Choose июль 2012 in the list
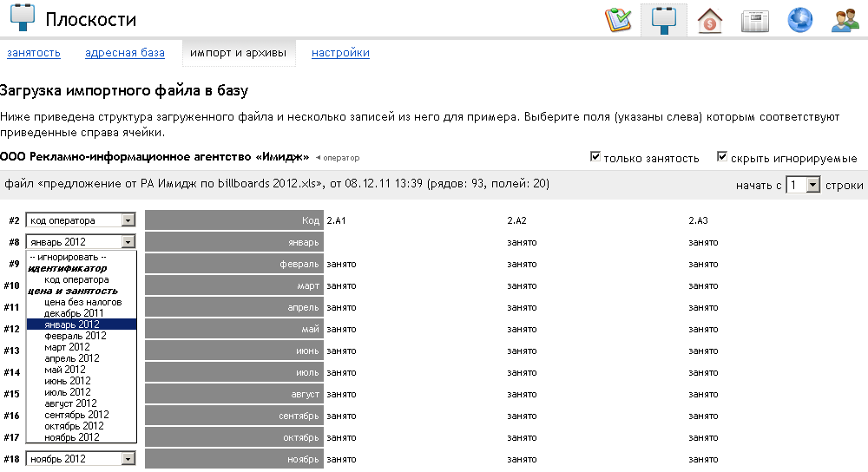This screenshot has height=472, width=868. click(82, 392)
